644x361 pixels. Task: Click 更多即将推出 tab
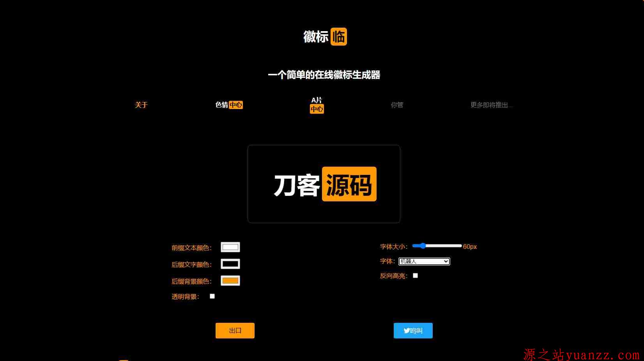point(491,105)
